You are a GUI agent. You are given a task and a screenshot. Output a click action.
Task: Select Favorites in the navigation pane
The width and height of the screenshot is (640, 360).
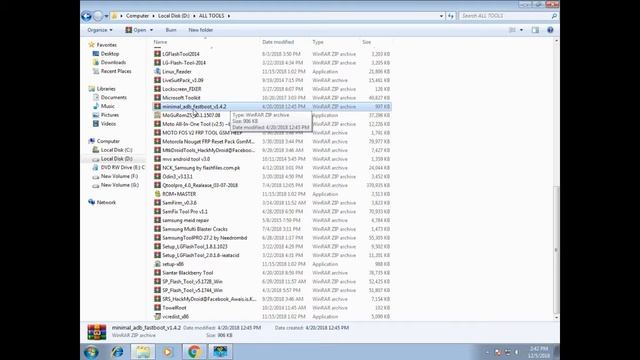(107, 45)
